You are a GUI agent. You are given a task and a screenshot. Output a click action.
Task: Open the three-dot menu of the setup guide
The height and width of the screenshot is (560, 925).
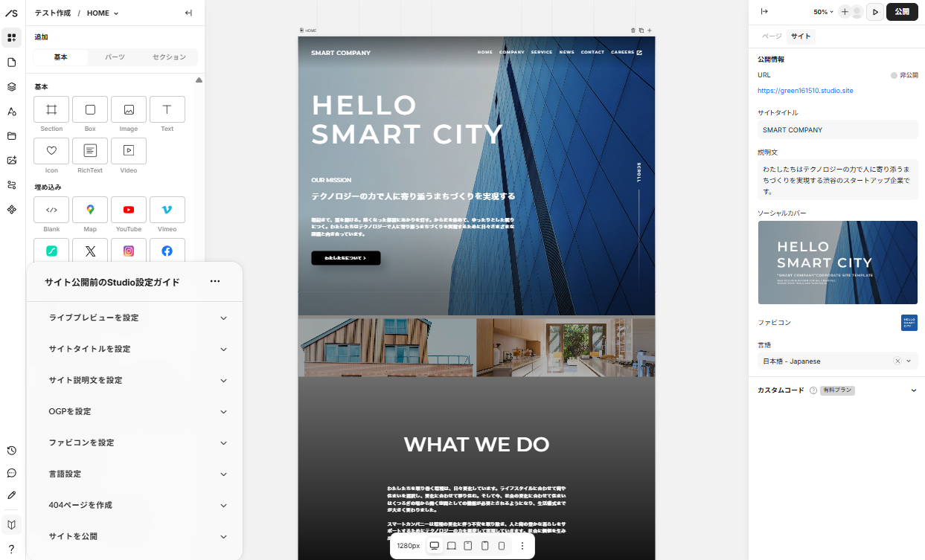[215, 281]
